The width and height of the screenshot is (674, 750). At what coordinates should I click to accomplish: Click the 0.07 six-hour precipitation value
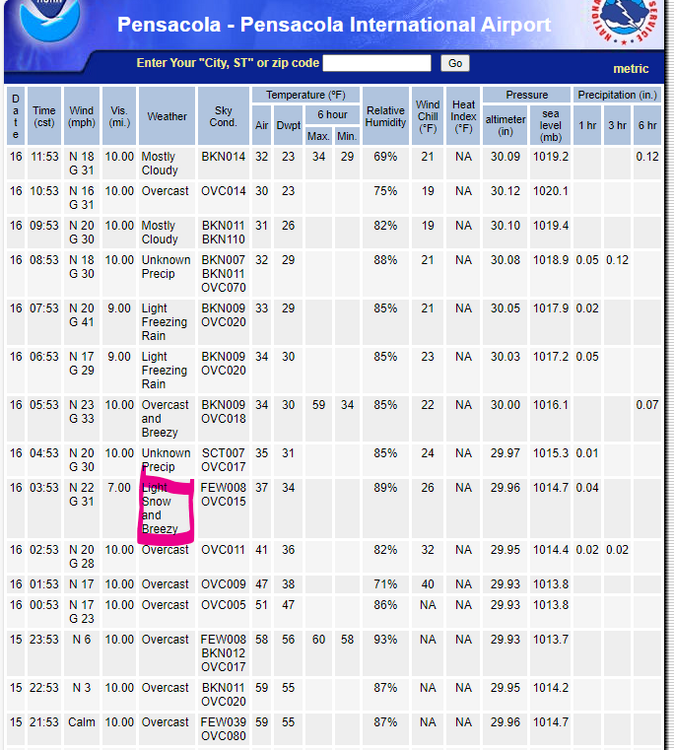click(647, 405)
